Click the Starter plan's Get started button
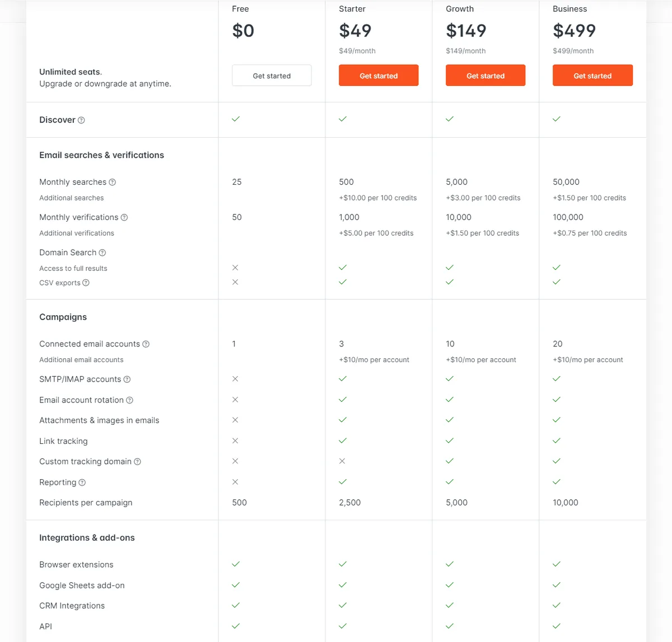 point(379,75)
